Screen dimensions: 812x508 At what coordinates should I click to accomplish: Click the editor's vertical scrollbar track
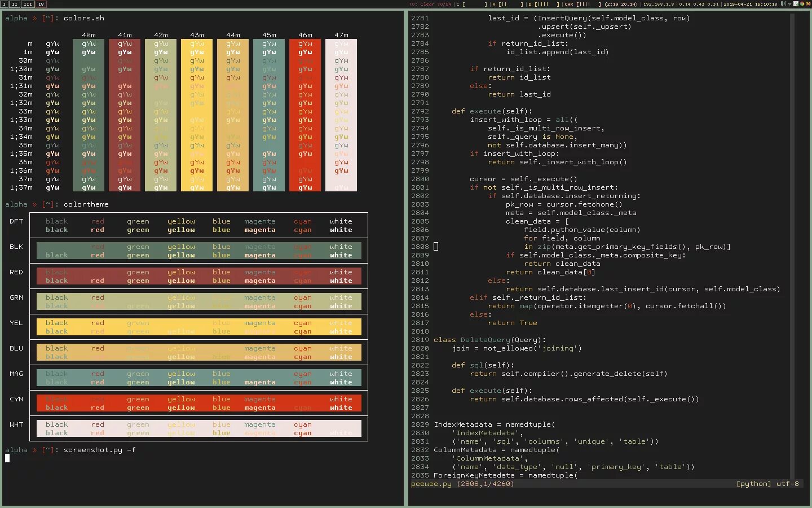(x=792, y=246)
